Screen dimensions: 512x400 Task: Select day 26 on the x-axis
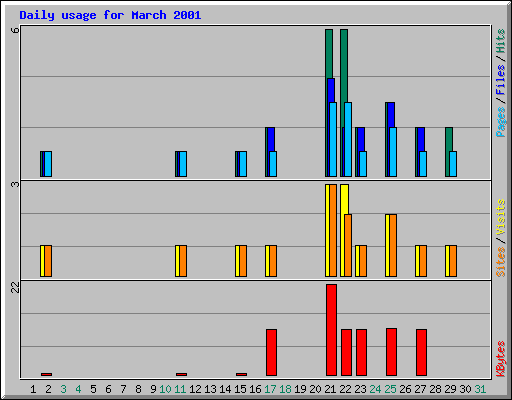point(405,389)
